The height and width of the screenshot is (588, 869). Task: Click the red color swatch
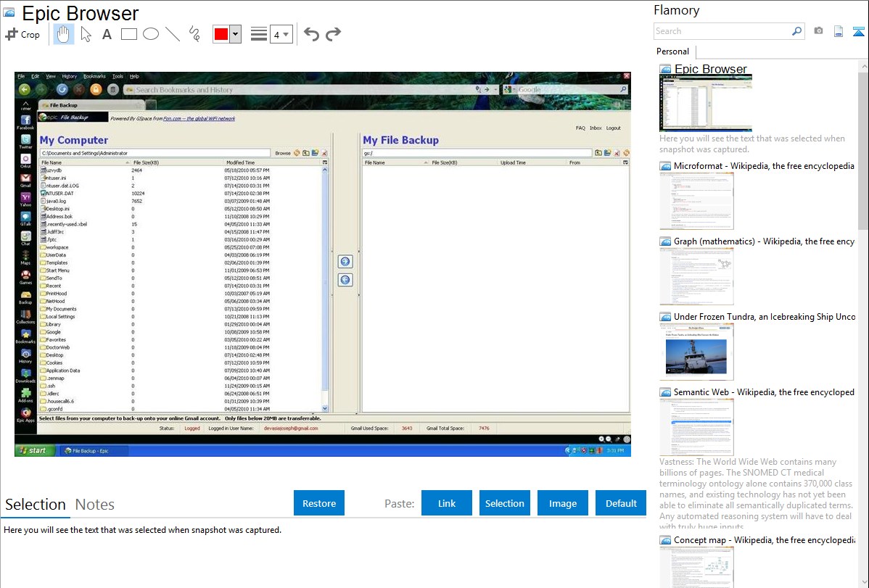[x=221, y=34]
